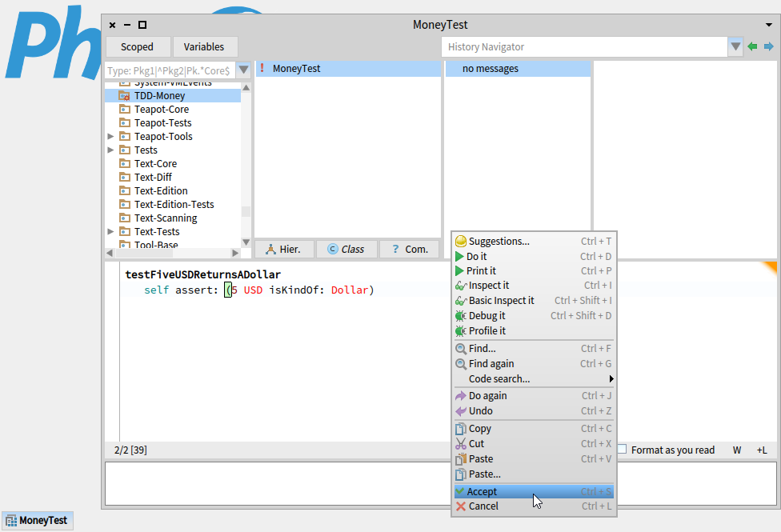Viewport: 781px width, 532px height.
Task: Click the Inspect it glasses icon
Action: click(x=461, y=286)
